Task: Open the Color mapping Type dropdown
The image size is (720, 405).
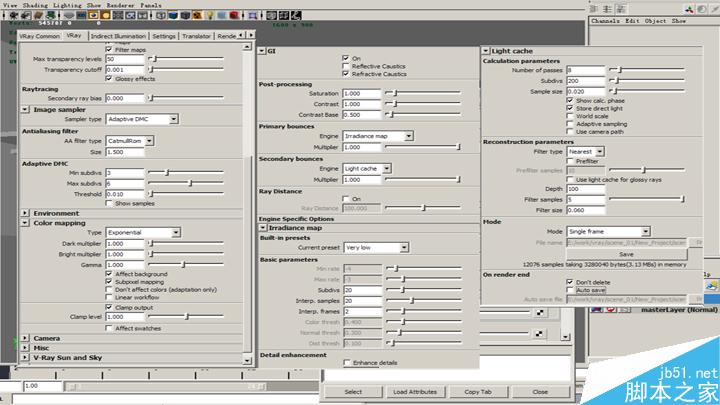Action: coord(143,232)
